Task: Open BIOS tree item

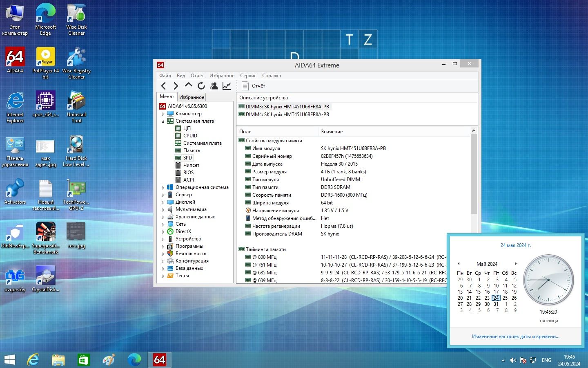Action: pos(188,173)
